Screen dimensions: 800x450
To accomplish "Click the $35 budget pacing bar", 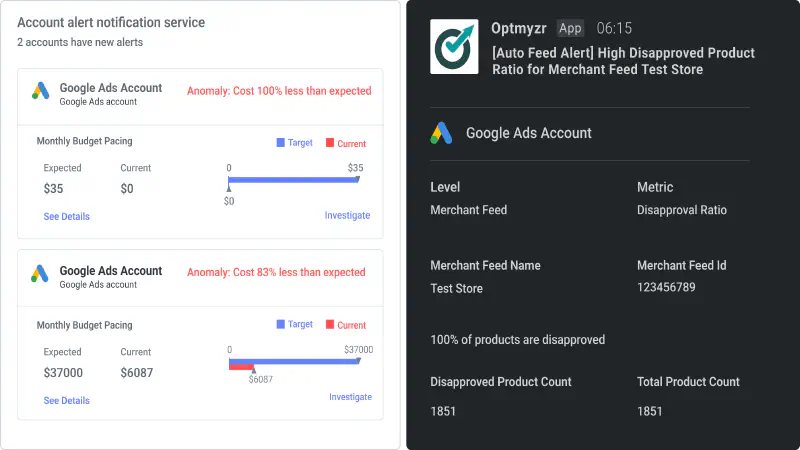I will pyautogui.click(x=293, y=180).
